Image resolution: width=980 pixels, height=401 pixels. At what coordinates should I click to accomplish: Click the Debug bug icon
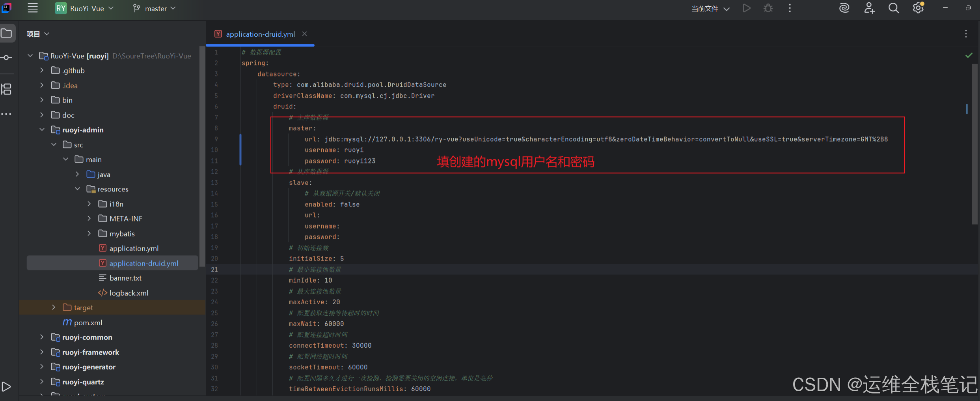768,8
